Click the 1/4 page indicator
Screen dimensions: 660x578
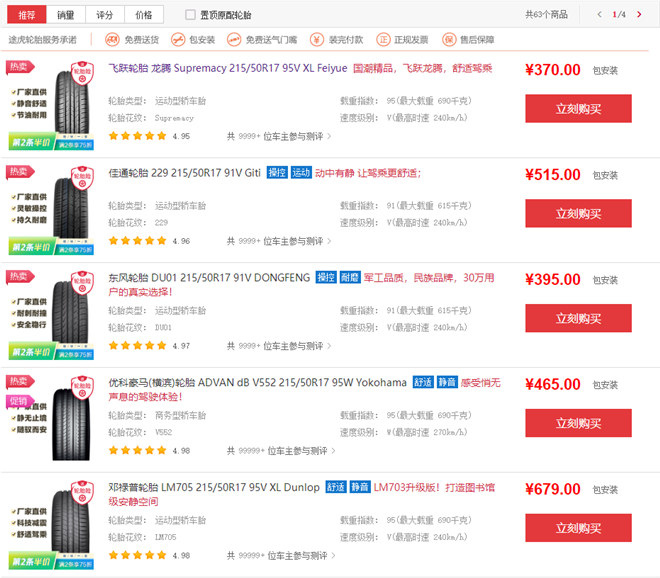tap(619, 15)
